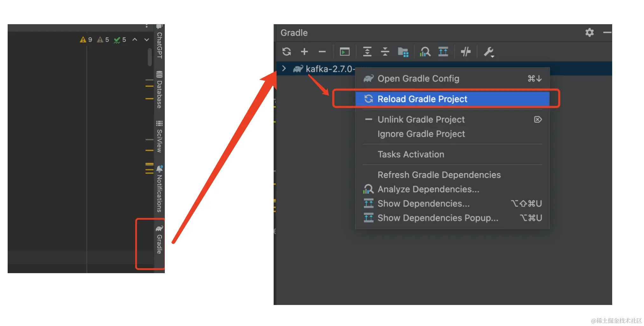Click the plus icon to link Gradle project

304,52
